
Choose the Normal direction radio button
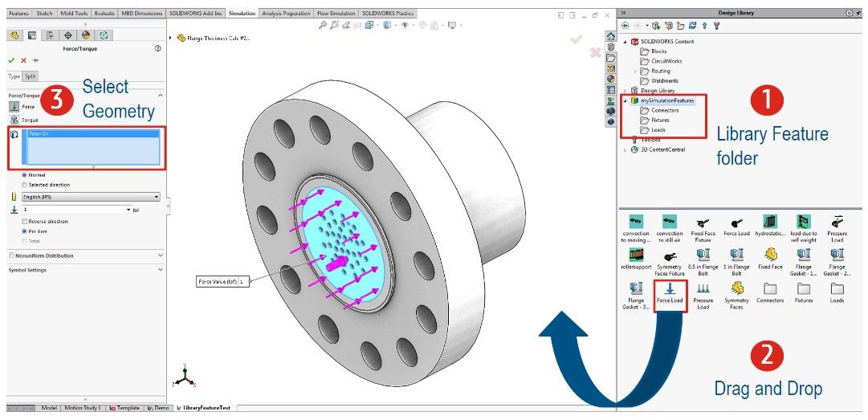tap(24, 175)
